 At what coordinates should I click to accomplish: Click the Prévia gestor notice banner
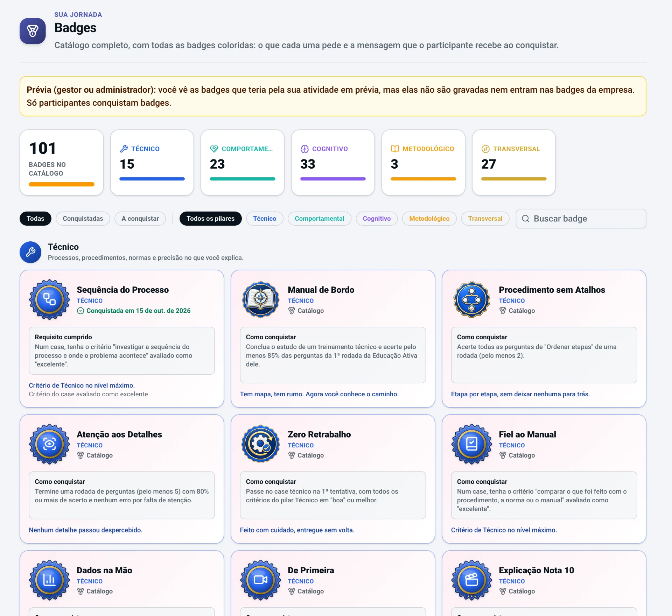pos(333,96)
